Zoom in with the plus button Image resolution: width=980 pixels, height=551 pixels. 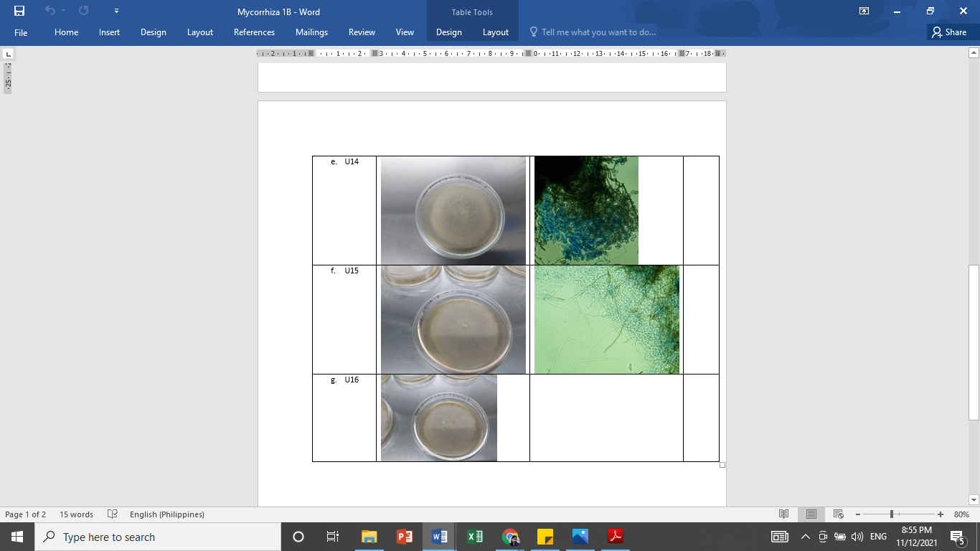pyautogui.click(x=941, y=514)
